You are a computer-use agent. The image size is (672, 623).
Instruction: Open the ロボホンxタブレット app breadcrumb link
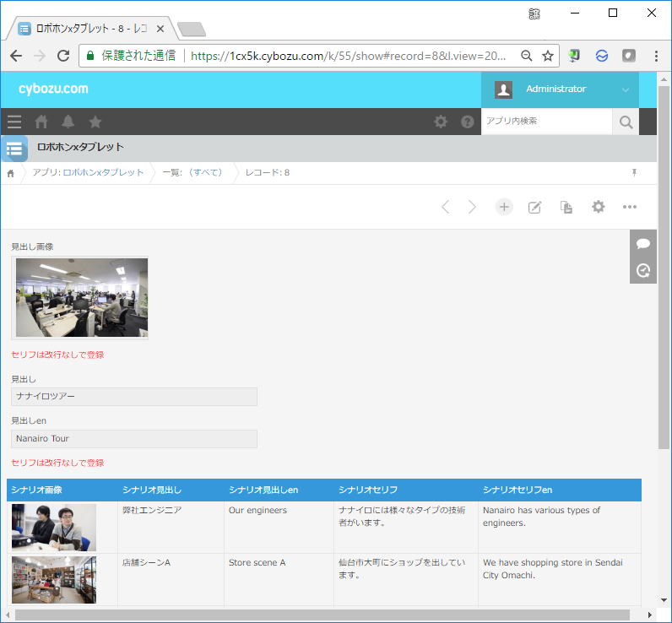103,172
